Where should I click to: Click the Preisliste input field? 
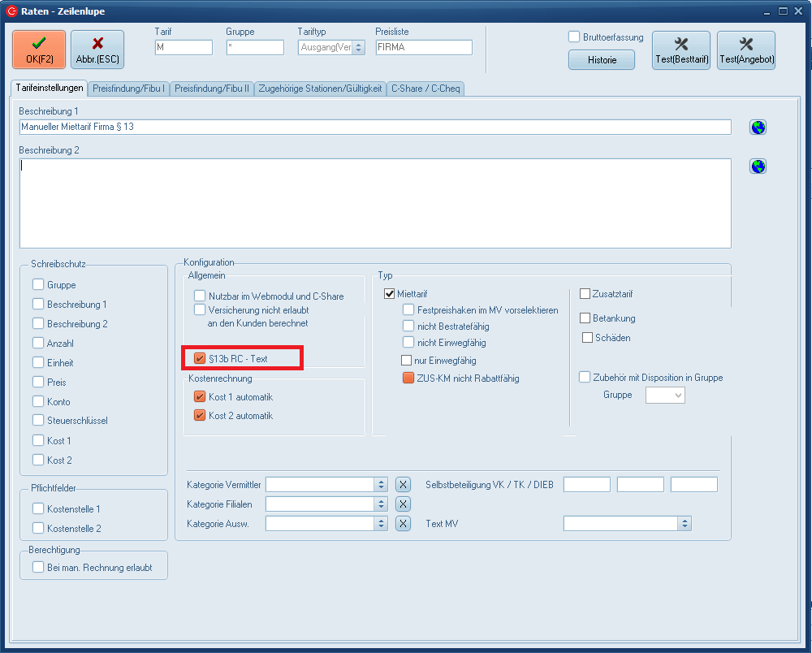coord(423,48)
